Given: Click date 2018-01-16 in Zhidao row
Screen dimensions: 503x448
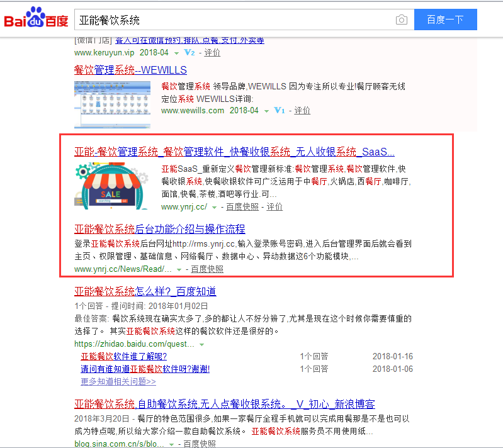Looking at the screenshot, I should click(393, 356).
